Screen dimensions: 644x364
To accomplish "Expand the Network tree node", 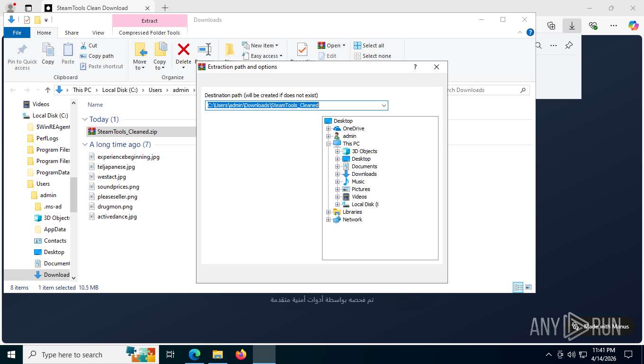I will point(328,219).
